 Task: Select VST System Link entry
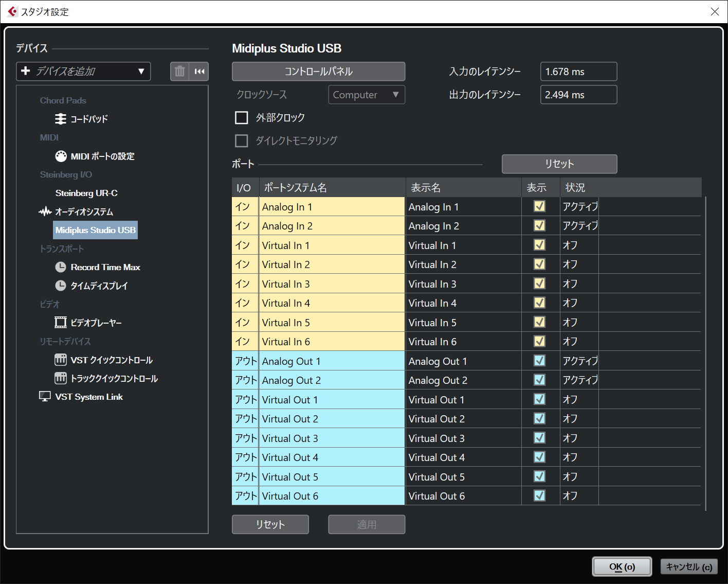coord(89,397)
